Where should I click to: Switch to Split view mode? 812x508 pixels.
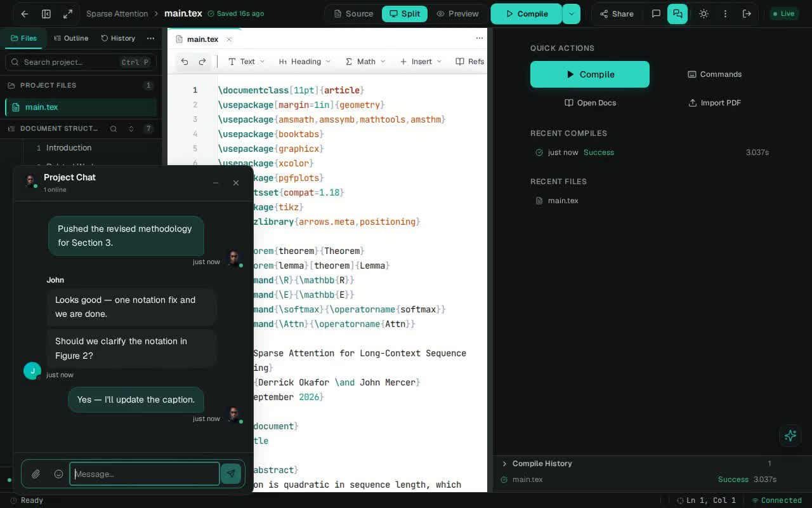click(x=405, y=13)
